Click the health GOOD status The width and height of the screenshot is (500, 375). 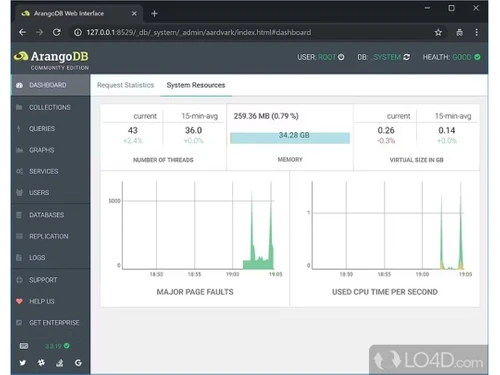tap(462, 57)
